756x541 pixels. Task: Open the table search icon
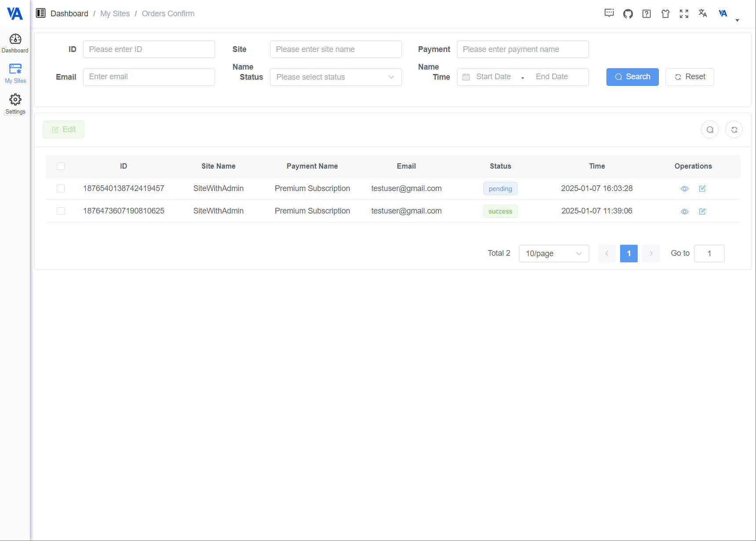(709, 129)
